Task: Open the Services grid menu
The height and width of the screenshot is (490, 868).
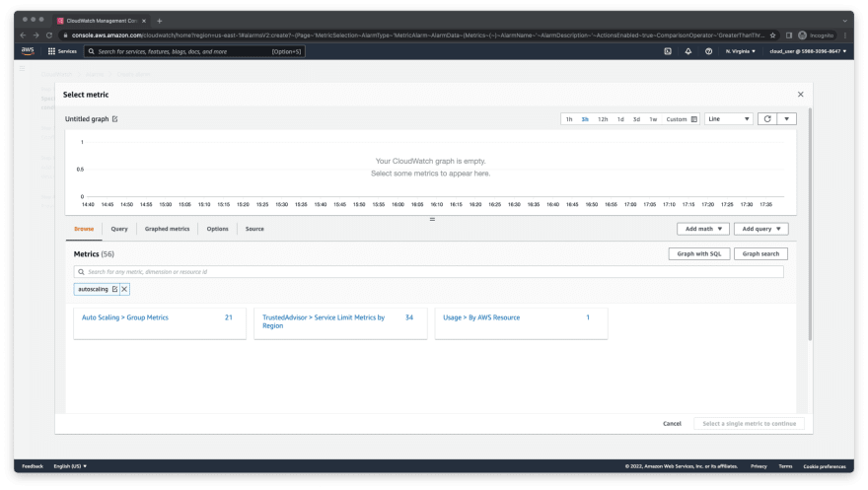Action: click(62, 51)
